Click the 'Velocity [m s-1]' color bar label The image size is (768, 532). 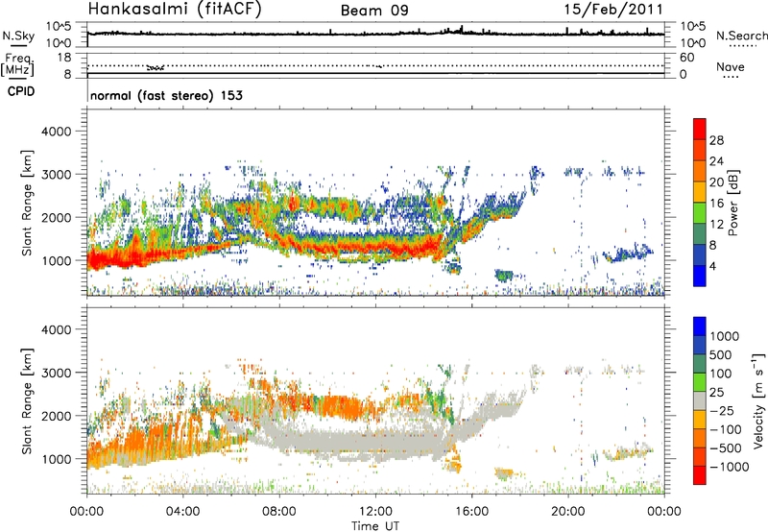pyautogui.click(x=758, y=400)
